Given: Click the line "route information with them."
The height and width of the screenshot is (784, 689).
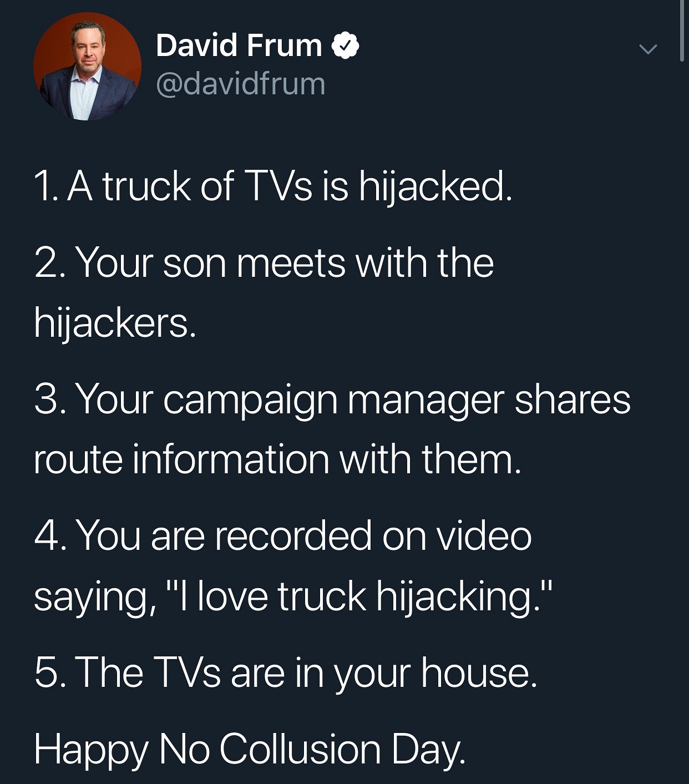Looking at the screenshot, I should pos(278,459).
